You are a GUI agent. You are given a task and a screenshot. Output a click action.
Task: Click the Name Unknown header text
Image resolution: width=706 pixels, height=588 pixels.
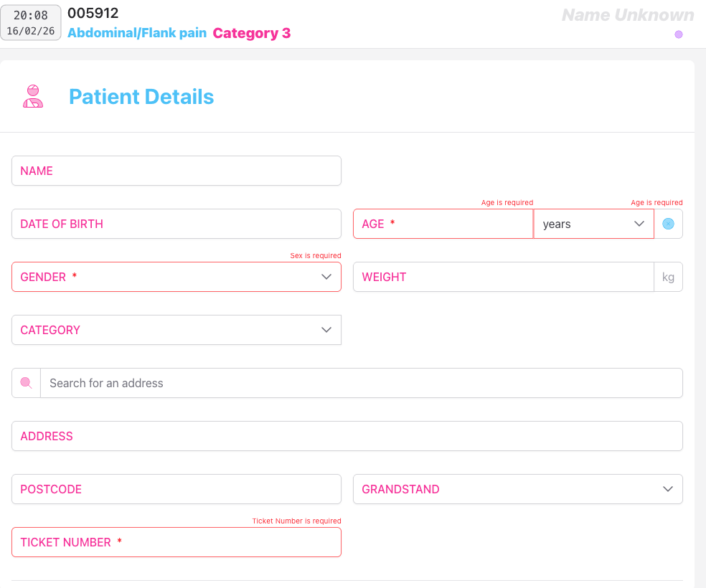click(x=626, y=14)
